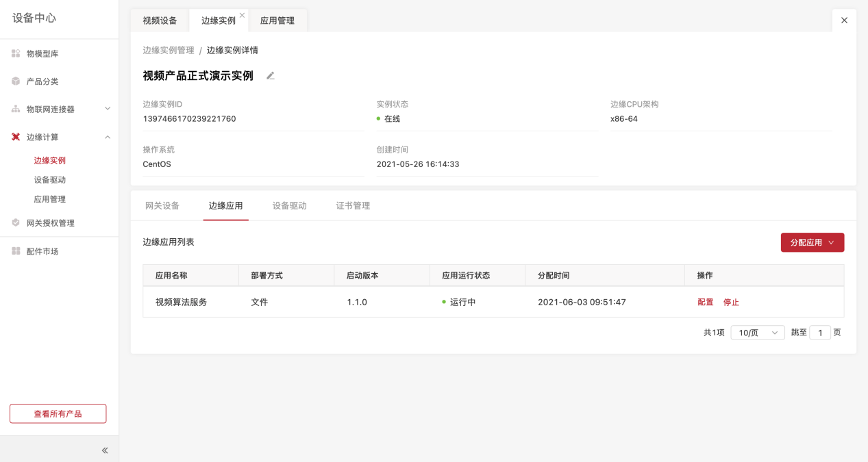Open the 应用管理 top tab
This screenshot has height=462, width=868.
[277, 21]
